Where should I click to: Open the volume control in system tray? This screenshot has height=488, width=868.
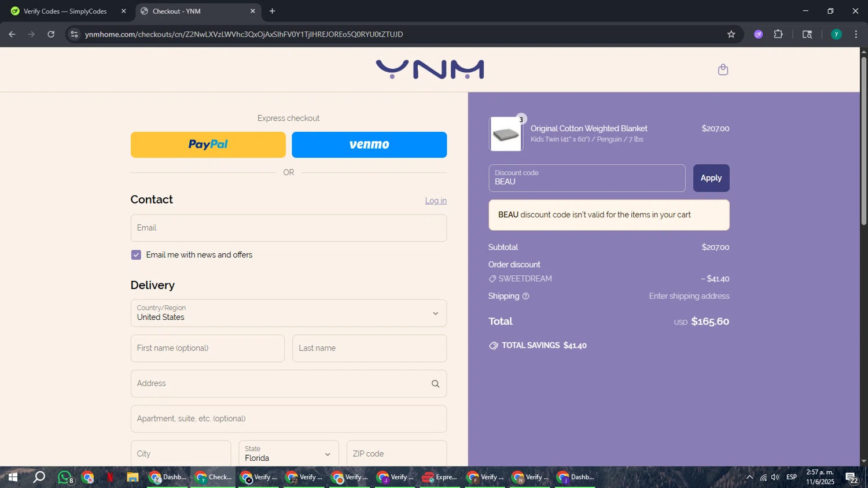click(x=775, y=477)
